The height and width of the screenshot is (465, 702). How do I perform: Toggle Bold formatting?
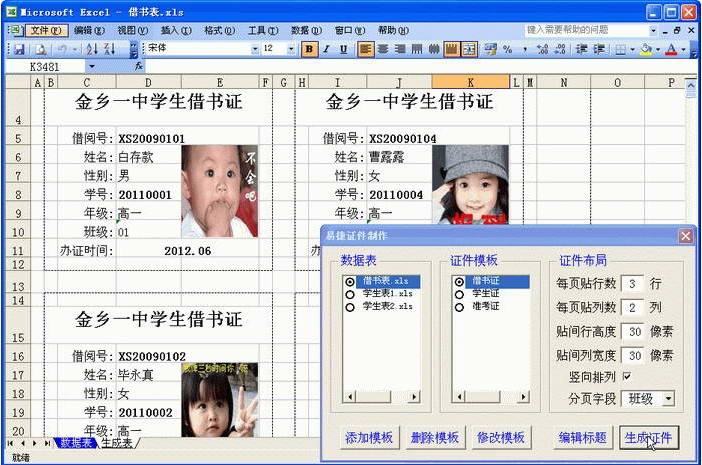point(309,49)
